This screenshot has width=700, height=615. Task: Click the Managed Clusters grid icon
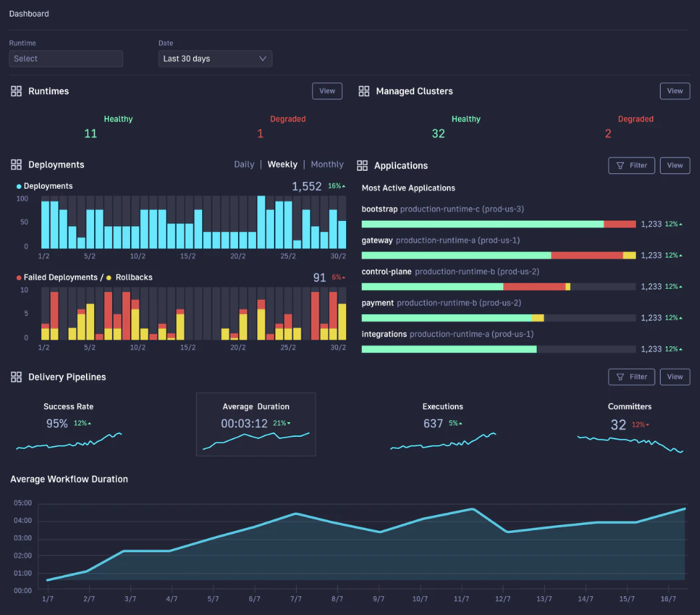[363, 91]
